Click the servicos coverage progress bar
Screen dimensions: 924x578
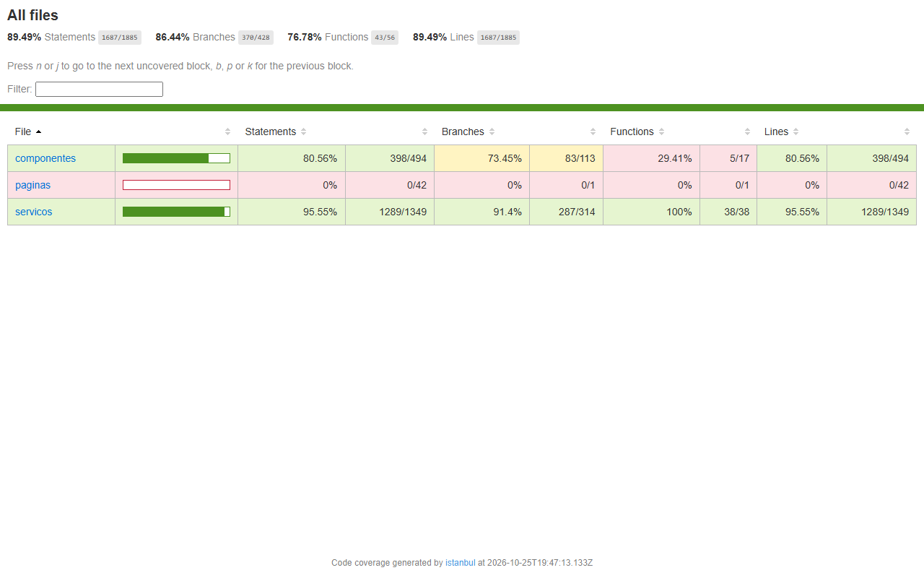coord(176,212)
